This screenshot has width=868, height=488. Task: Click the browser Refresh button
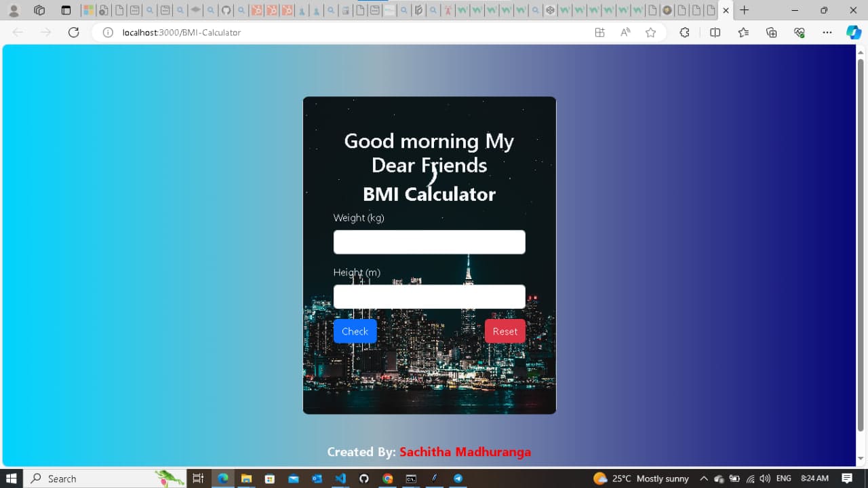[74, 33]
